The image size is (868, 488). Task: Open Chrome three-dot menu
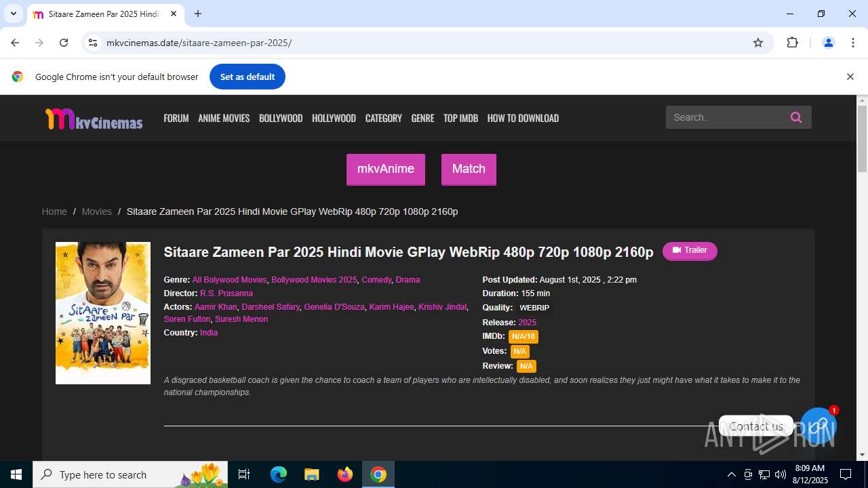(x=853, y=43)
